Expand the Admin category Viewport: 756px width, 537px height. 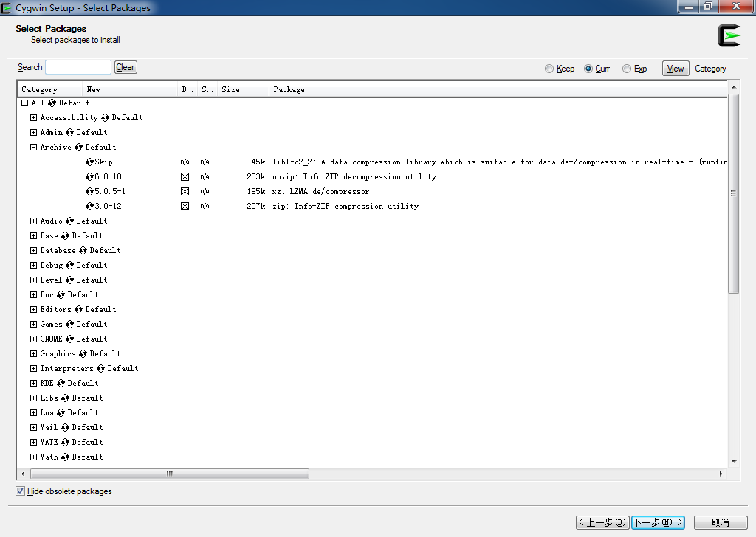[x=33, y=133]
